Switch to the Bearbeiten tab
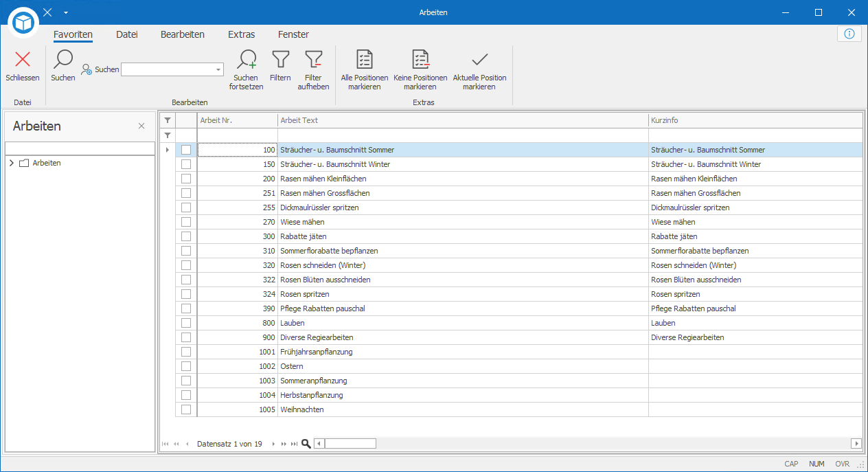 183,34
